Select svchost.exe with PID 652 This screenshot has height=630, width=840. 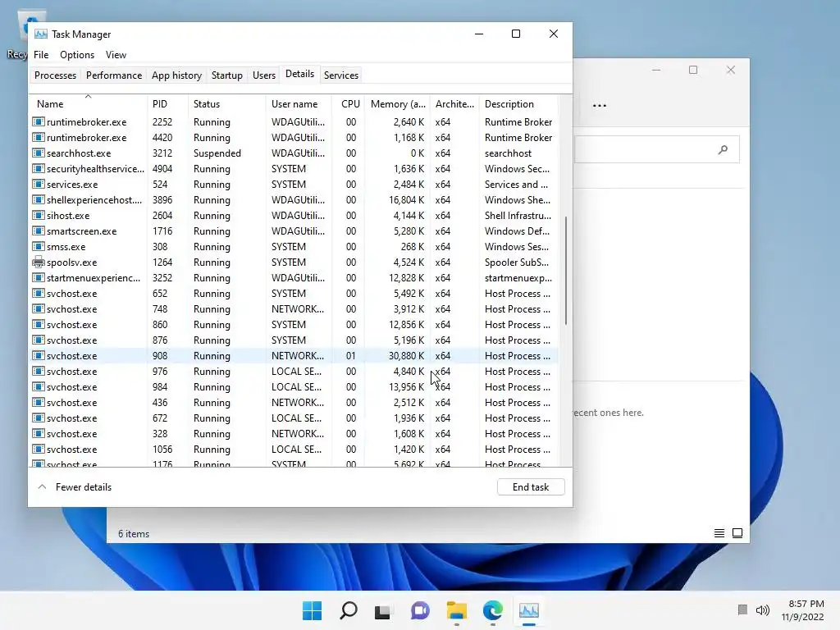click(294, 294)
